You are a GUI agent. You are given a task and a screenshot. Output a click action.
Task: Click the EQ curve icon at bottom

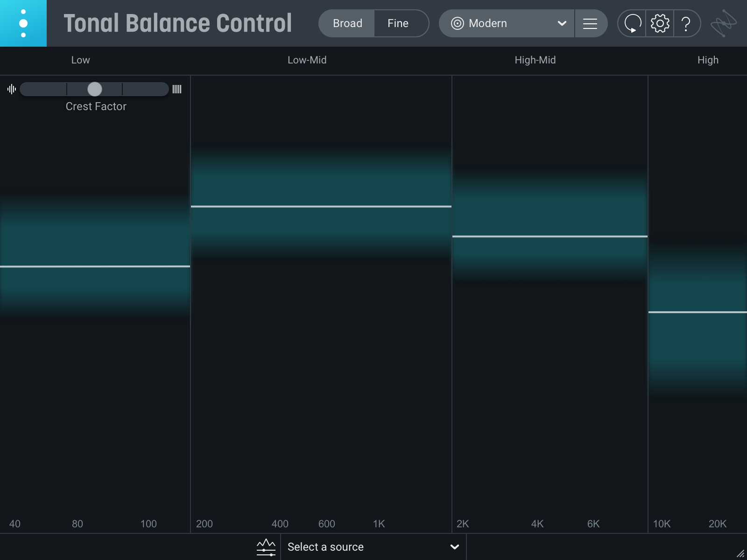[x=266, y=547]
